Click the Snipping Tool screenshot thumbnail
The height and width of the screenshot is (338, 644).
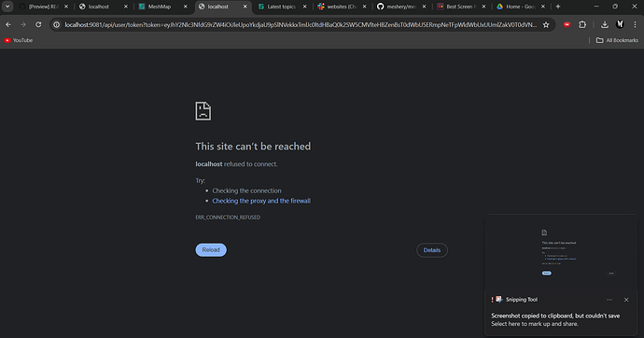coord(561,252)
